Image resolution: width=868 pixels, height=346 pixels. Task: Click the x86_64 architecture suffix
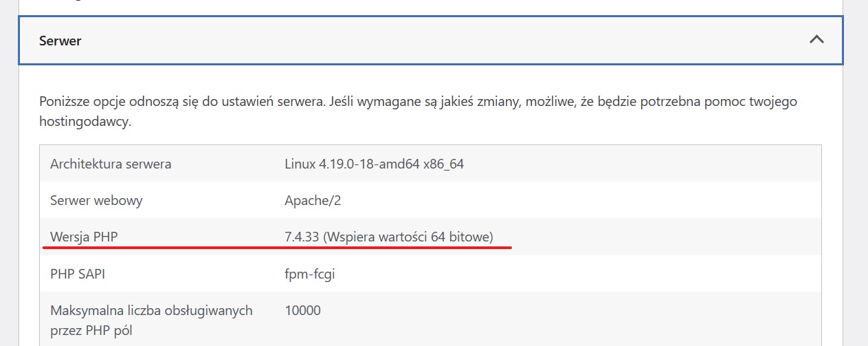pos(444,164)
